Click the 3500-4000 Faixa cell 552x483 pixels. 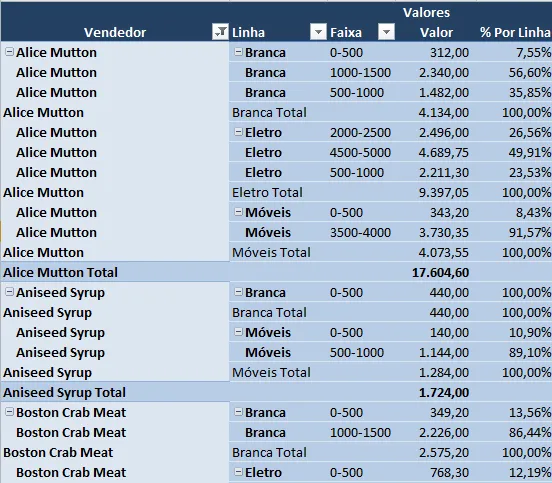[x=360, y=232]
